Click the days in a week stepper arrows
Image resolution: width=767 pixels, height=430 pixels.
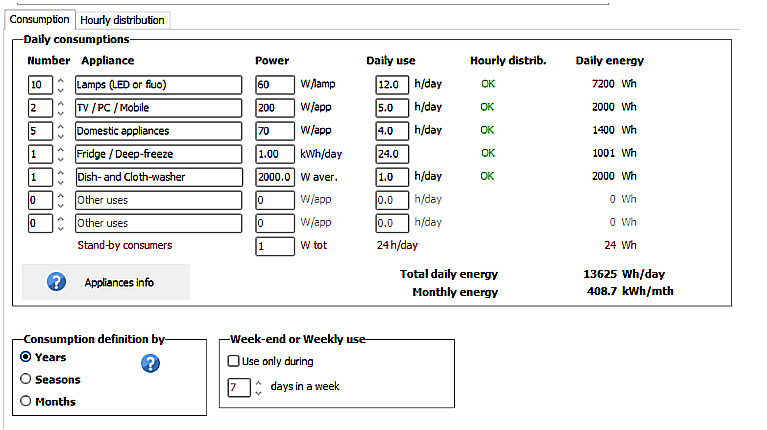tap(258, 387)
